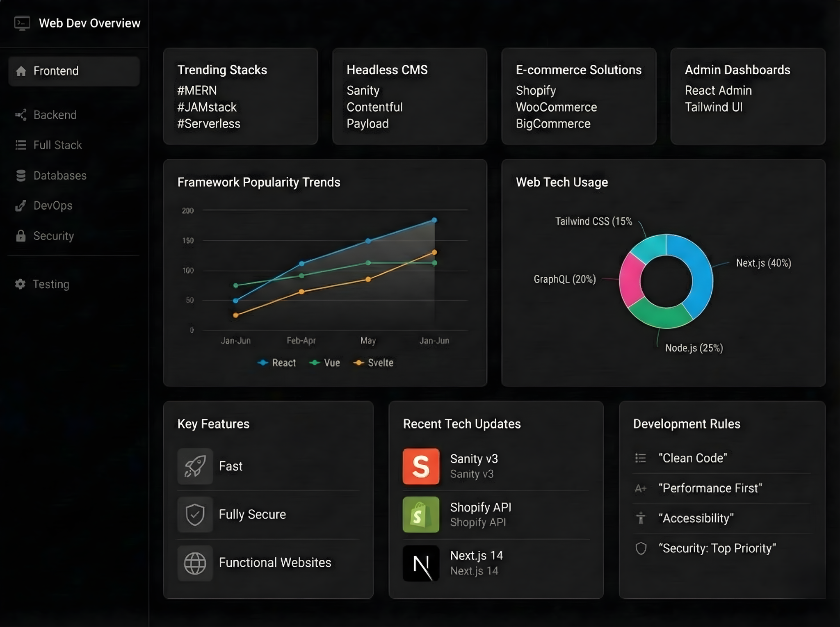840x627 pixels.
Task: Open the Sanity v3 logo tile
Action: click(x=421, y=466)
